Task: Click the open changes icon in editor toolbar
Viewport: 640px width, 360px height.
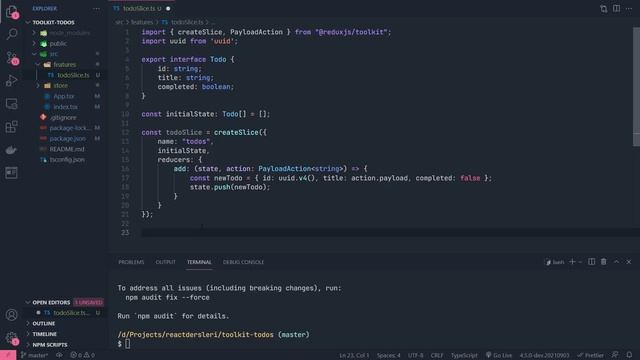Action: coord(603,9)
